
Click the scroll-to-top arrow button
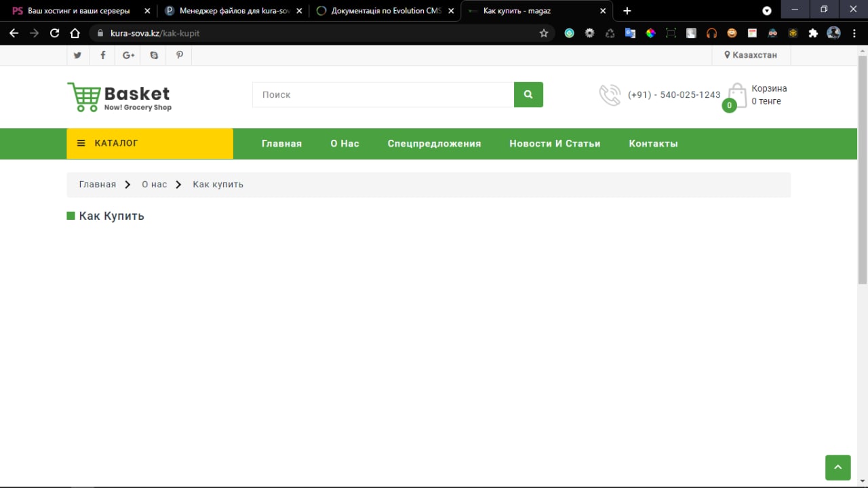tap(837, 467)
